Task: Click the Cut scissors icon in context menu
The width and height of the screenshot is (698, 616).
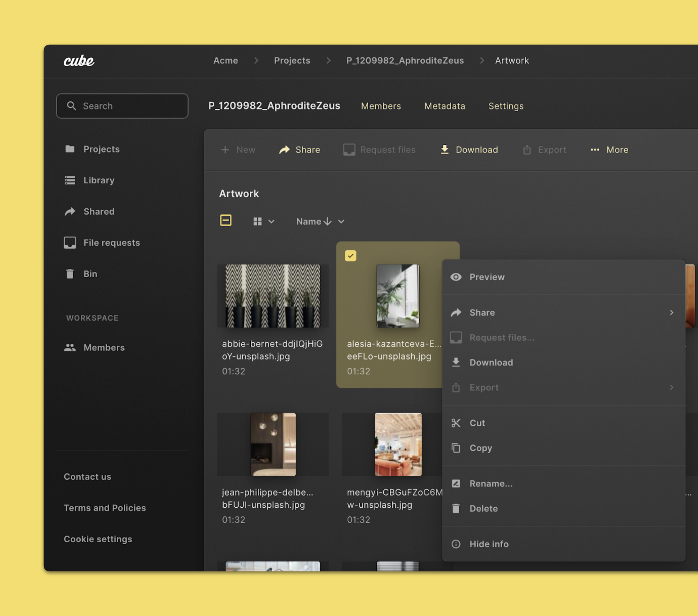Action: (x=456, y=423)
